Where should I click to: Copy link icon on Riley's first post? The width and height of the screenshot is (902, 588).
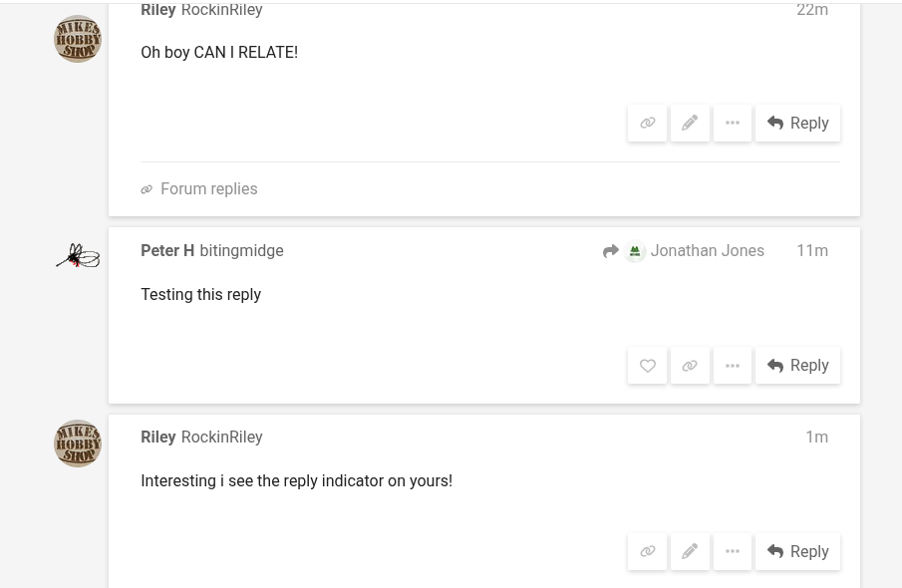[647, 123]
